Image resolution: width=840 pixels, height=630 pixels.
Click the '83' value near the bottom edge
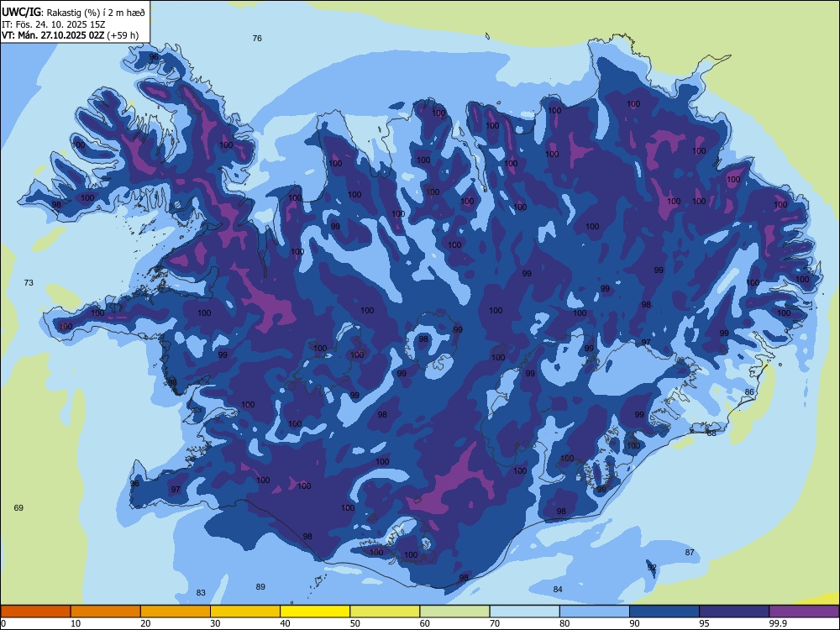click(x=201, y=592)
